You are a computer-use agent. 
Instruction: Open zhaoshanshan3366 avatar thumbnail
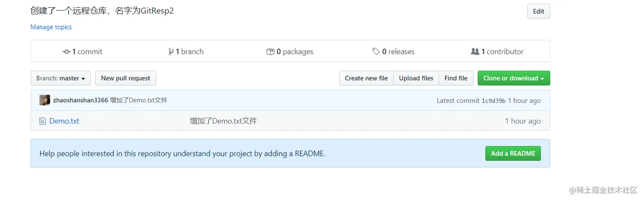(45, 100)
